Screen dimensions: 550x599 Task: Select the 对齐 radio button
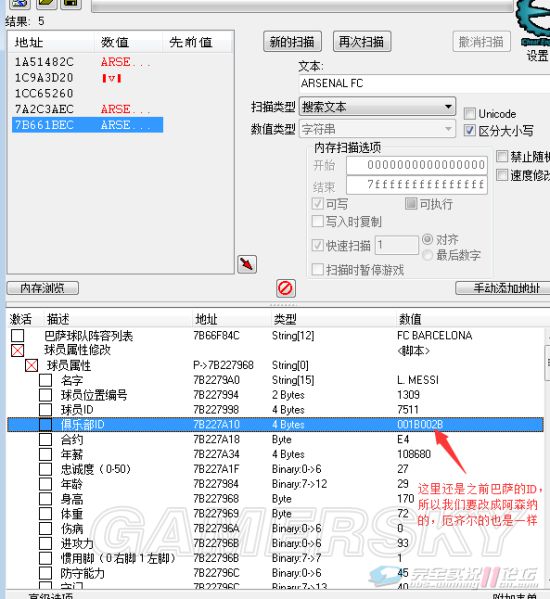pyautogui.click(x=427, y=240)
